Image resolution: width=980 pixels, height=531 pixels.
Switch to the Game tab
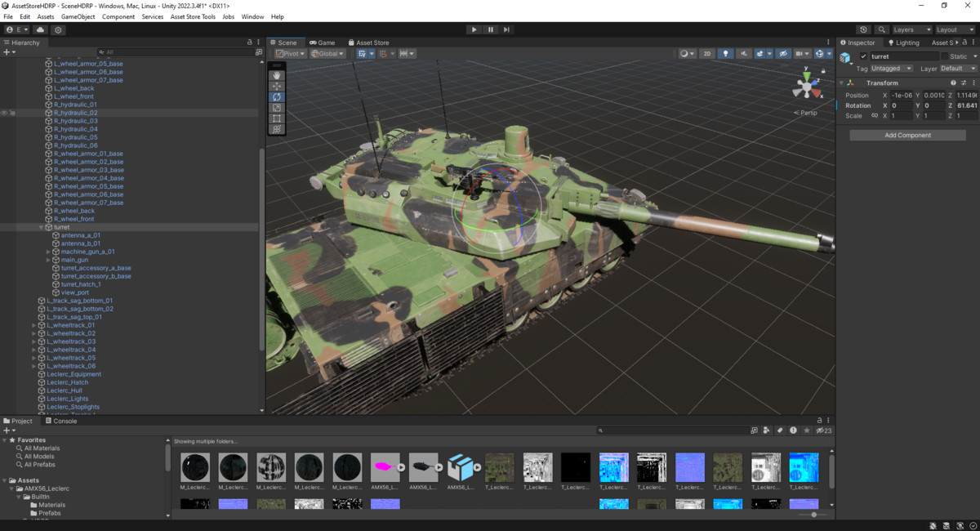[x=323, y=42]
